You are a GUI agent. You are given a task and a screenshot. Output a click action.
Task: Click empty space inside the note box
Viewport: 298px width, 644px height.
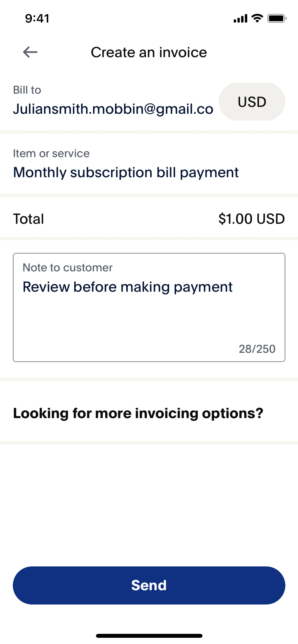(125, 323)
